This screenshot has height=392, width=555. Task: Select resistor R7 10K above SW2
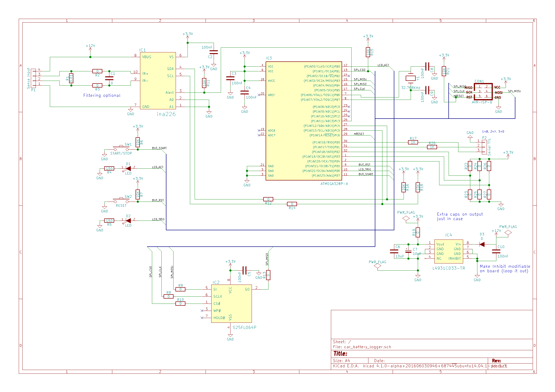[137, 194]
